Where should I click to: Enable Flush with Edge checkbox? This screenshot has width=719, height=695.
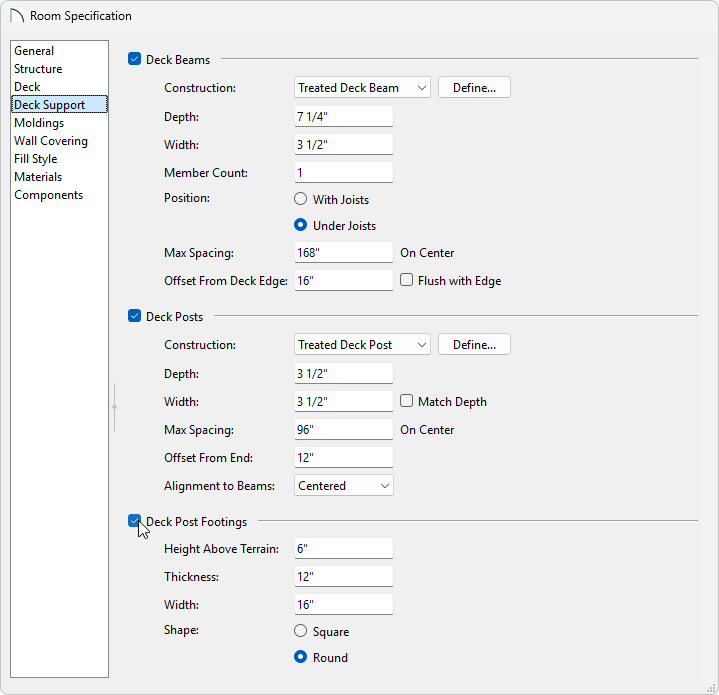[x=406, y=280]
